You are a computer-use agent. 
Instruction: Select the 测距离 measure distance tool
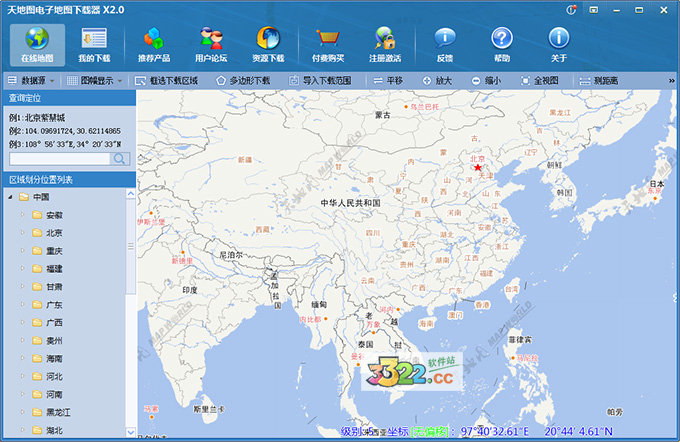(599, 81)
